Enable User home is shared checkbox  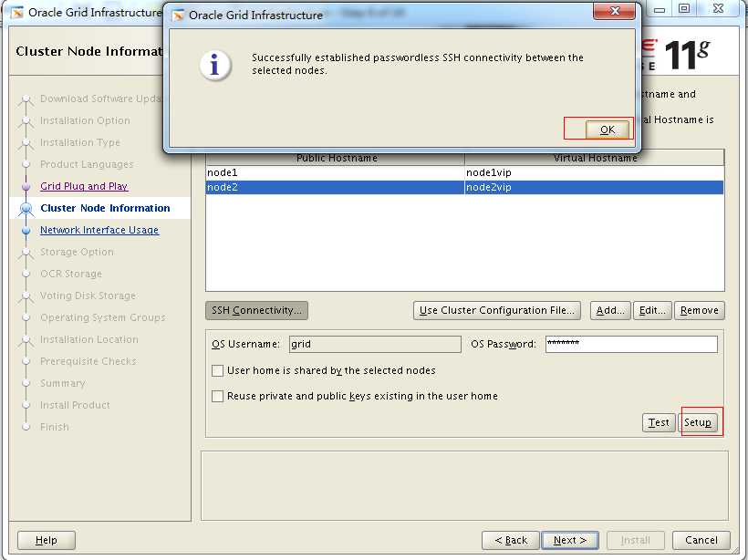click(217, 370)
